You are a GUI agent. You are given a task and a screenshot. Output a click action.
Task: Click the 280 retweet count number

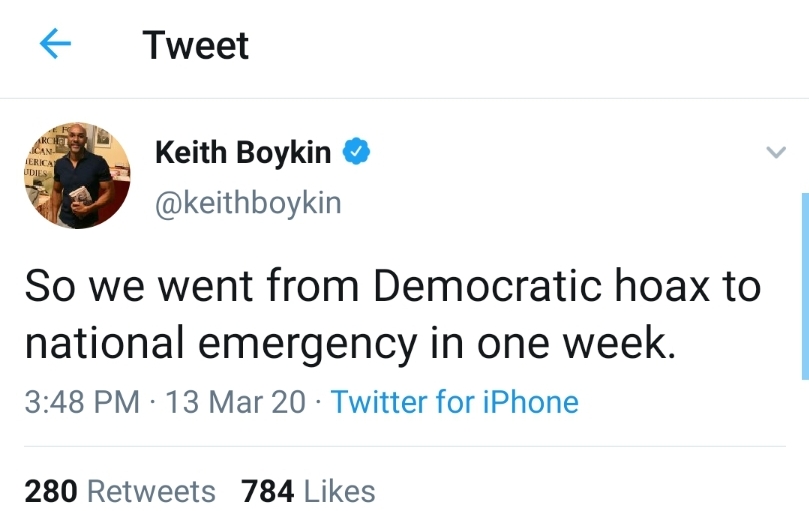click(x=51, y=491)
